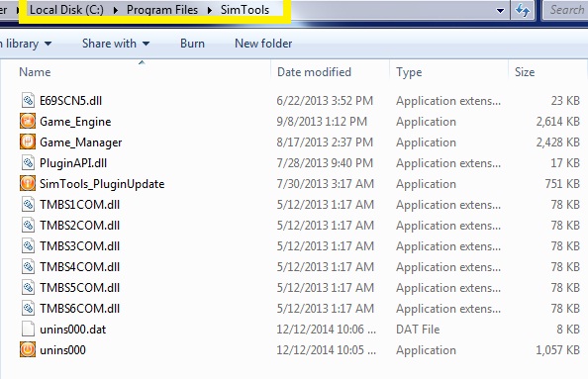The height and width of the screenshot is (379, 588).
Task: Click date 7/28/2013 9:40 PM
Action: (325, 163)
